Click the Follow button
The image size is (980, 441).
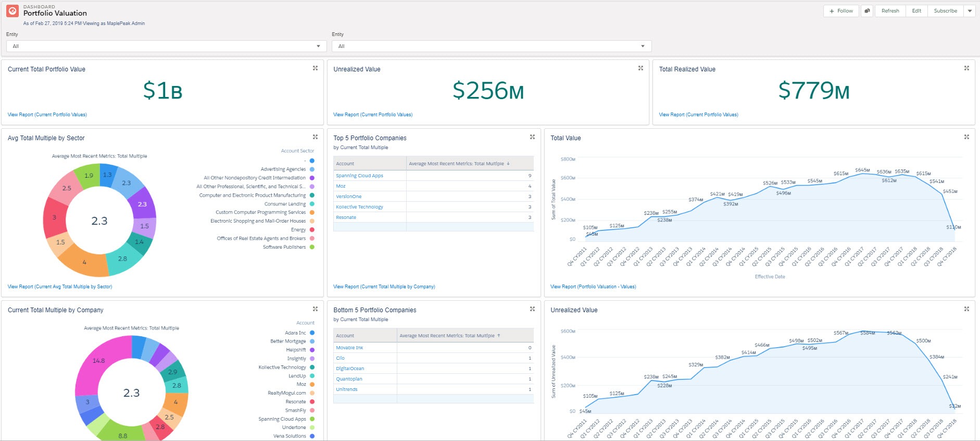click(841, 11)
